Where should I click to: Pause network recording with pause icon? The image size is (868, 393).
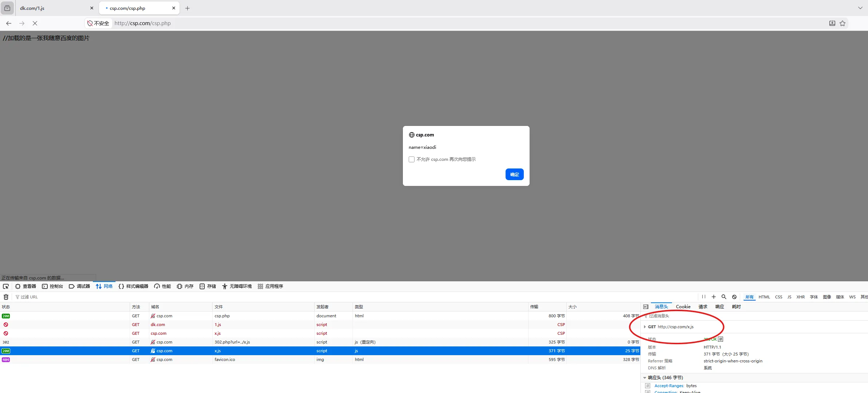pyautogui.click(x=703, y=297)
